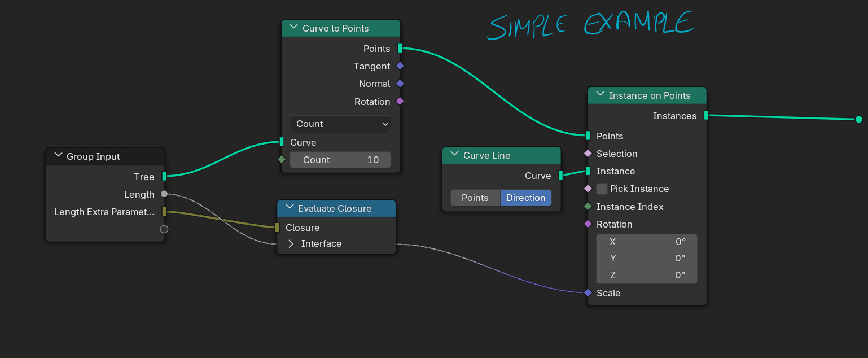Click the Instance Index input socket
This screenshot has height=358, width=868.
click(x=588, y=207)
